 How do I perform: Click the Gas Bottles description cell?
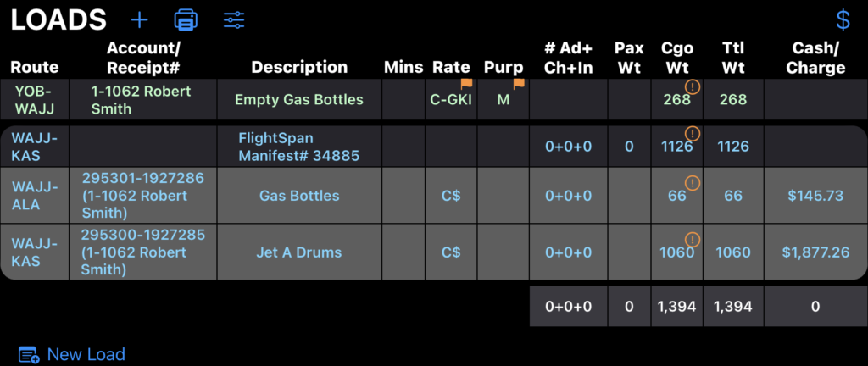click(299, 196)
